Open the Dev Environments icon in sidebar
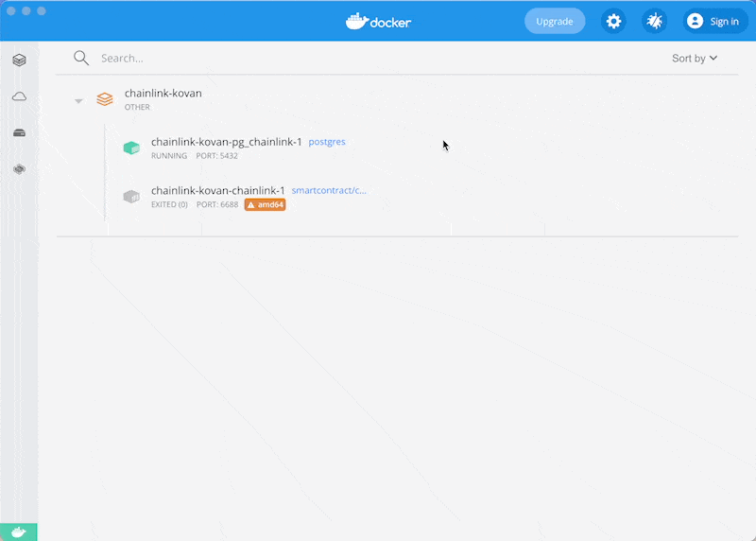 pos(19,169)
